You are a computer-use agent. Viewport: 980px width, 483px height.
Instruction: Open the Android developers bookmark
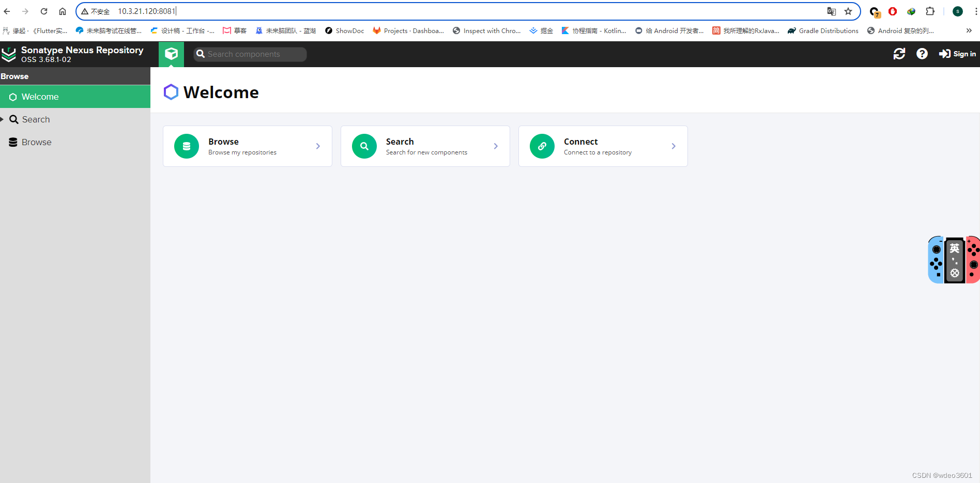[669, 31]
